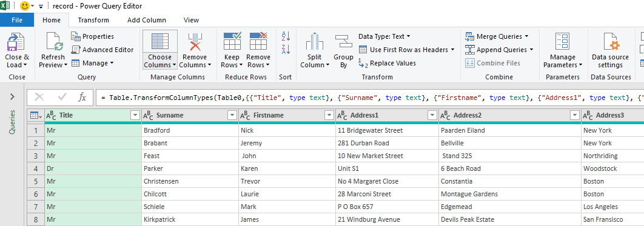Switch to the Home tab
This screenshot has width=644, height=226.
52,20
